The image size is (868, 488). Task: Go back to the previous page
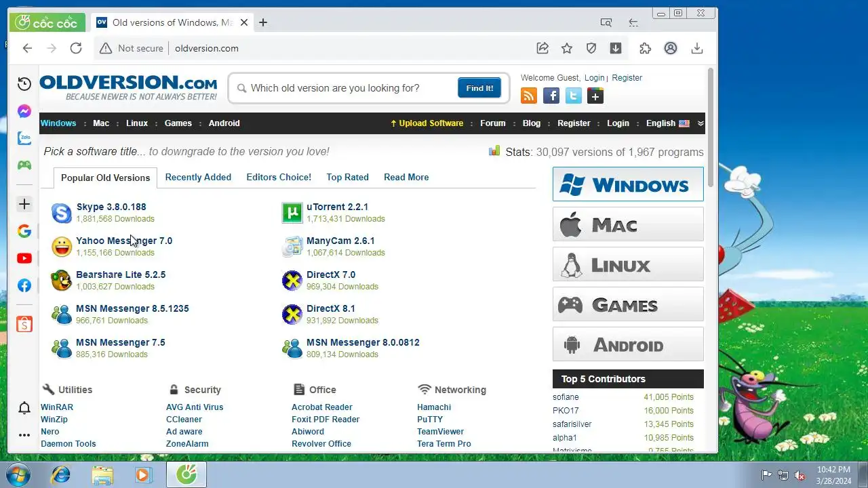[27, 48]
